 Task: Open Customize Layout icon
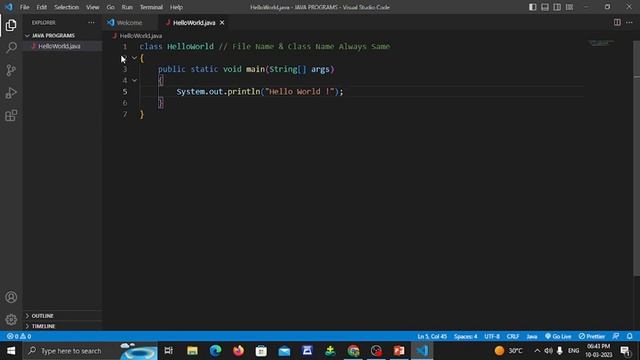pyautogui.click(x=569, y=7)
